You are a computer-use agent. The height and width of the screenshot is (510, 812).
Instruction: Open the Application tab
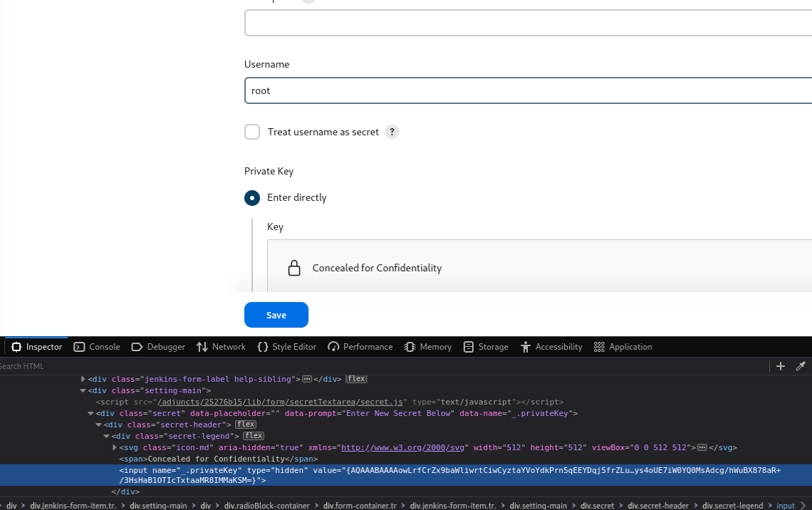(x=623, y=347)
